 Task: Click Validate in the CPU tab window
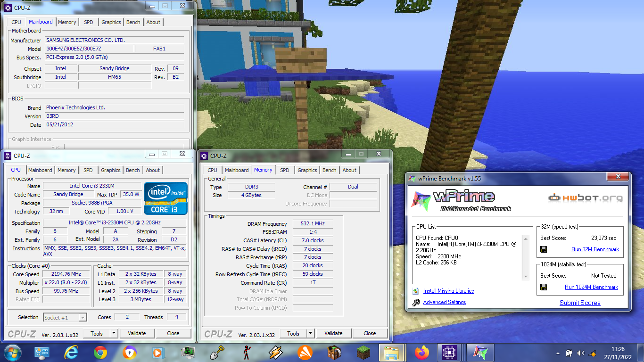(x=137, y=333)
